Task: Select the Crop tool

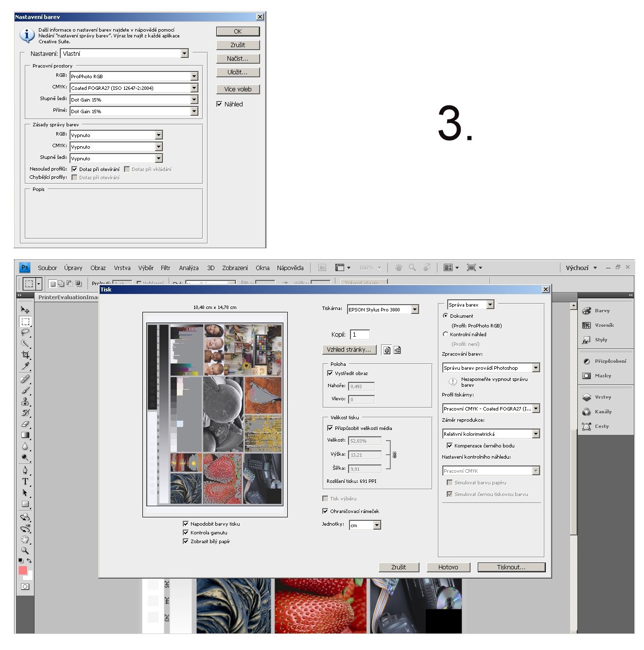Action: pyautogui.click(x=25, y=355)
